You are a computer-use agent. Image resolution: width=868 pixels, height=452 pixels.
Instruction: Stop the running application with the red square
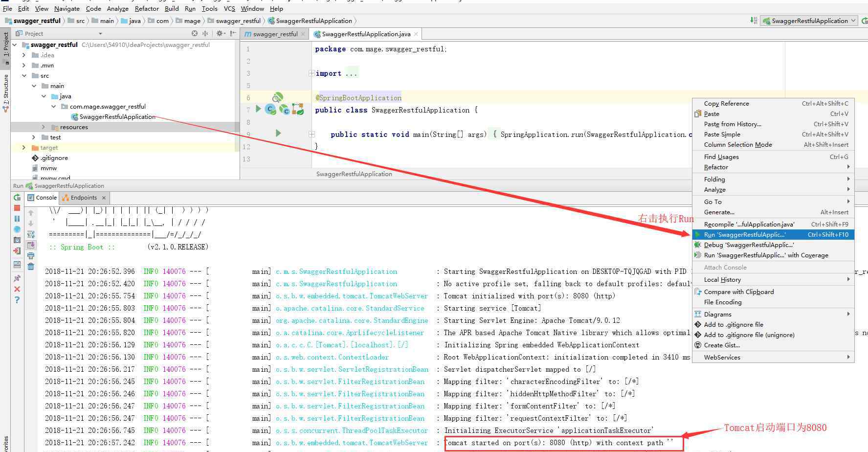[x=17, y=208]
